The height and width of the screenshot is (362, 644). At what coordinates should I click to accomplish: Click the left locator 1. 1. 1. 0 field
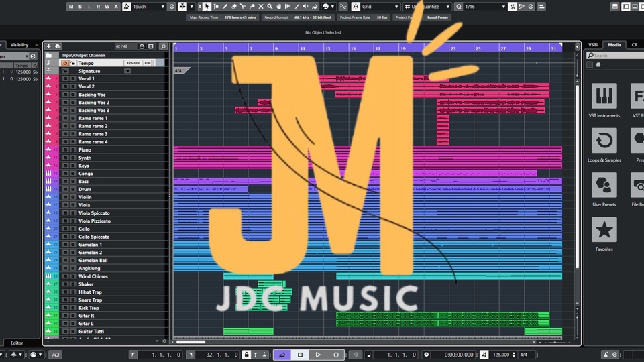[161, 355]
